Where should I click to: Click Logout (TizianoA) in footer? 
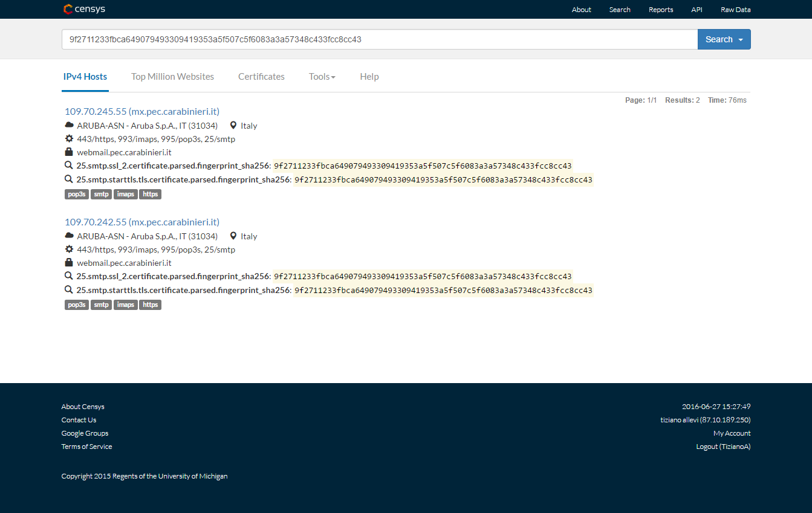[x=723, y=447]
